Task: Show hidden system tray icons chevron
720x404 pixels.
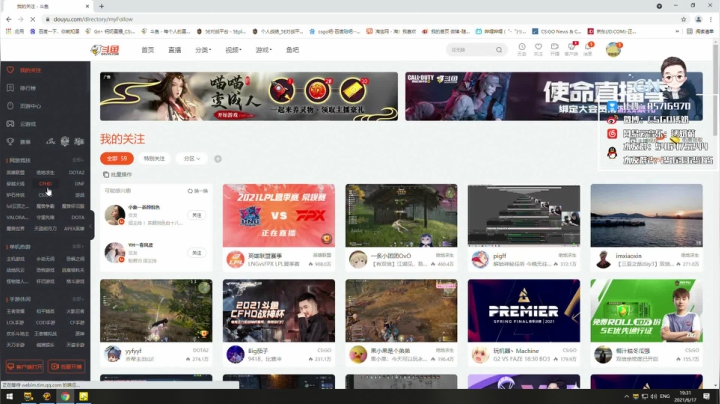Action: (x=626, y=396)
